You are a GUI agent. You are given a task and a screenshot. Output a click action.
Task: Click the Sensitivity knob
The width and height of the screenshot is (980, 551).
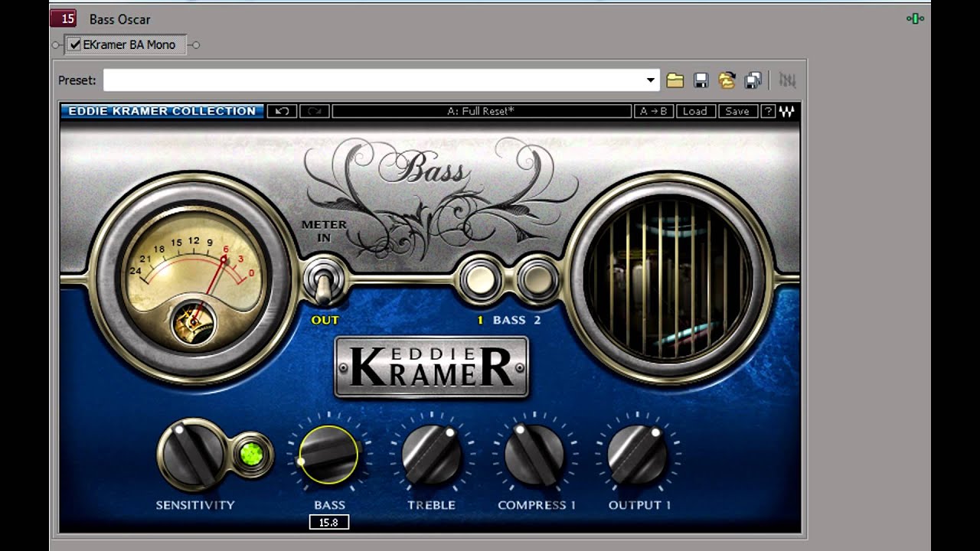[191, 455]
